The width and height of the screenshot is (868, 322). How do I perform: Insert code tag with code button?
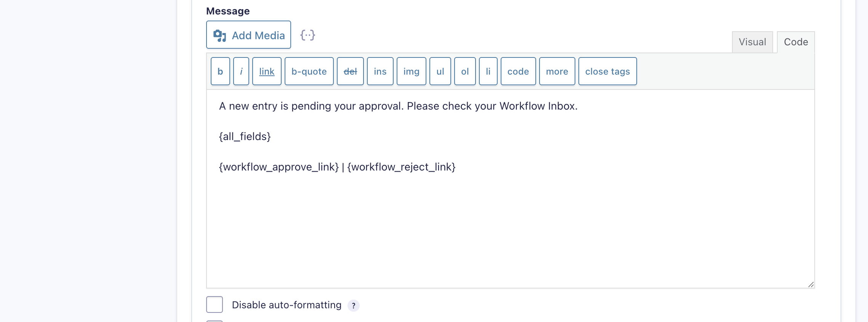click(518, 71)
